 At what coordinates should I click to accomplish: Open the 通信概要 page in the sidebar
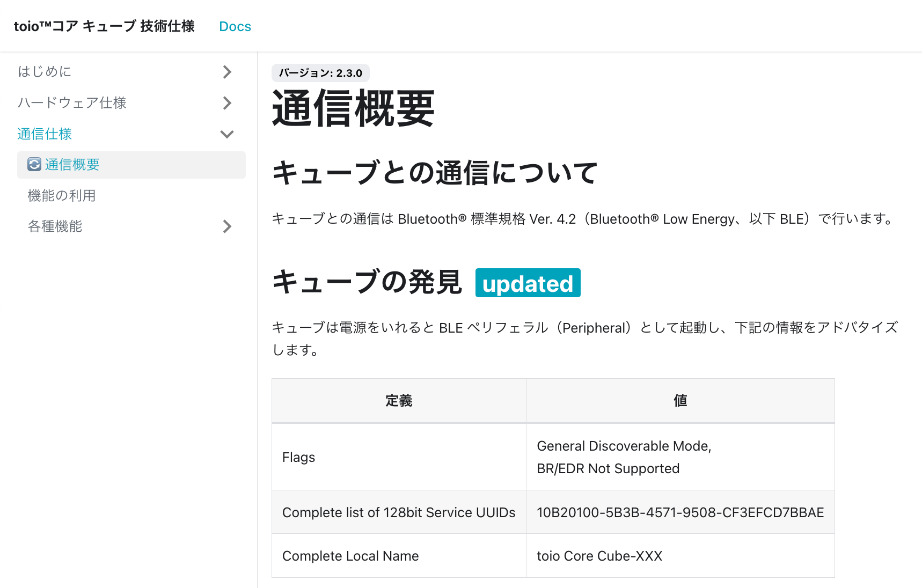click(71, 165)
